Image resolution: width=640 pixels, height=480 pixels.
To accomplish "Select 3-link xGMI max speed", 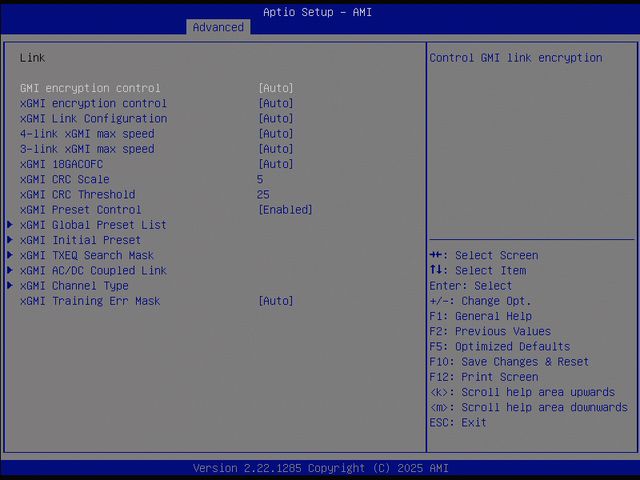I will 87,149.
